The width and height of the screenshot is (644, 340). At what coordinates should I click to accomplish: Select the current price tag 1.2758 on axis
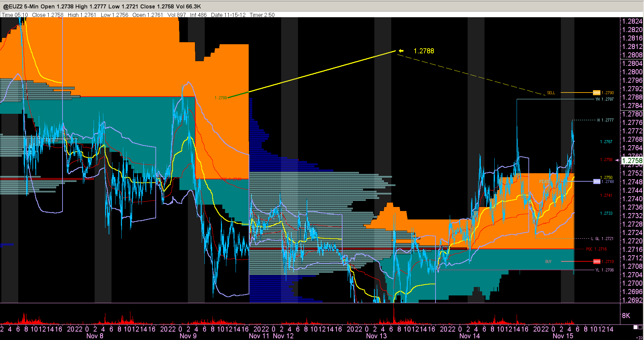(632, 161)
